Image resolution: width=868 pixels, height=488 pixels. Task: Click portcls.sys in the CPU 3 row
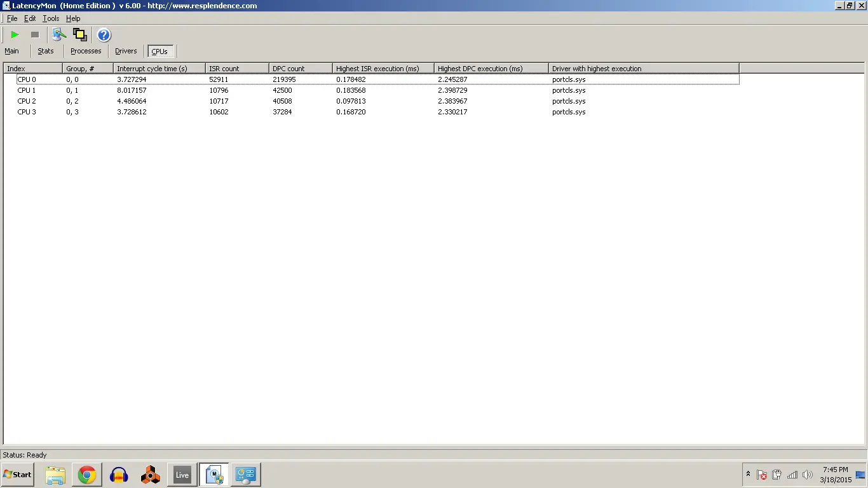click(569, 112)
